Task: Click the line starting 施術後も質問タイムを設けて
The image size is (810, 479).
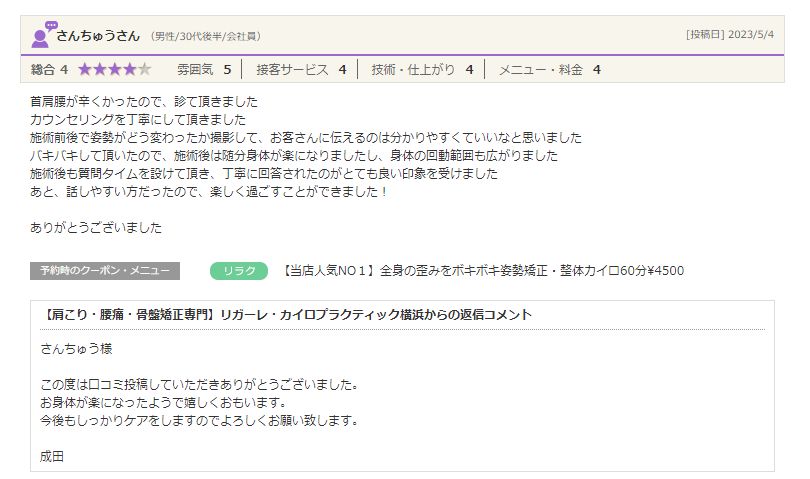Action: coord(264,174)
